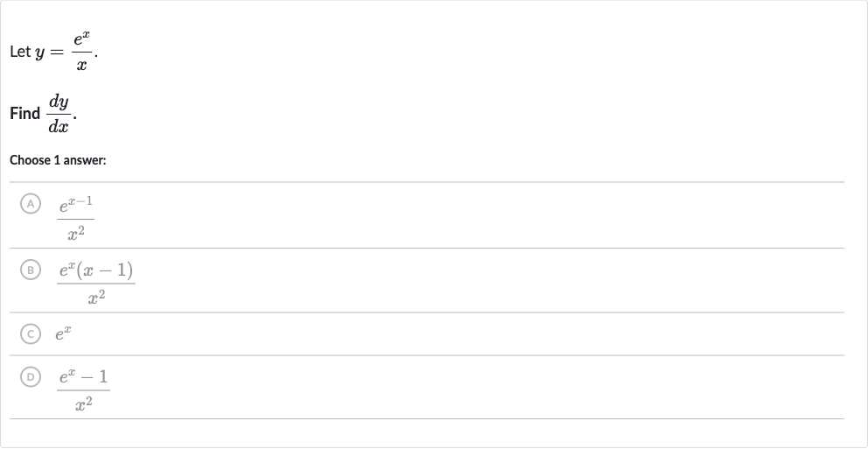Viewport: 868px width, 449px height.
Task: Click option B's full fraction formula
Action: [x=95, y=283]
